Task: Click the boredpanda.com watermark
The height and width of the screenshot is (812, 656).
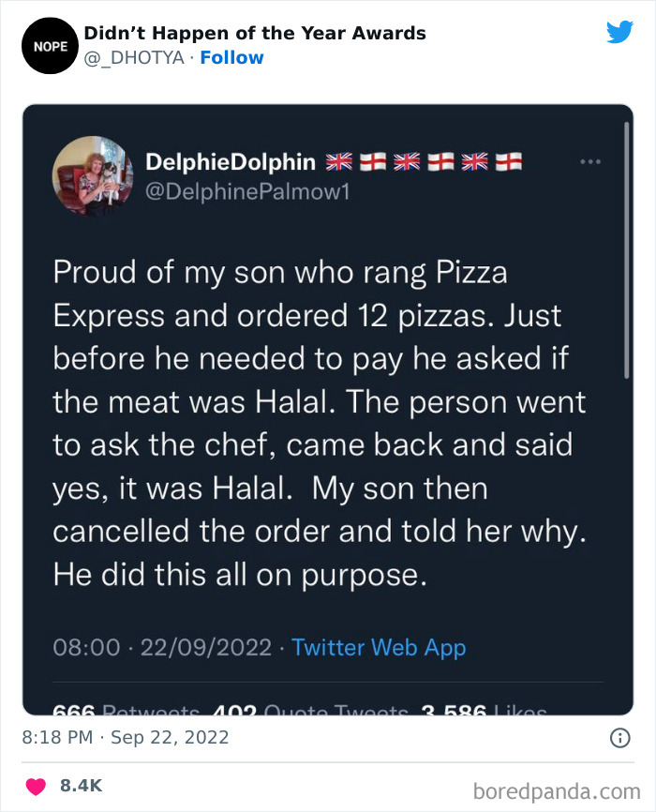Action: [x=559, y=790]
